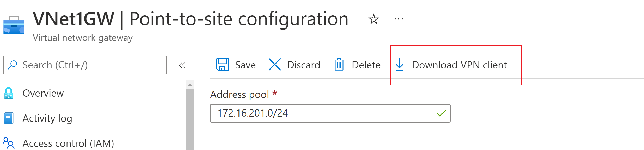Image resolution: width=644 pixels, height=150 pixels.
Task: Click the Access control people icon
Action: click(9, 143)
